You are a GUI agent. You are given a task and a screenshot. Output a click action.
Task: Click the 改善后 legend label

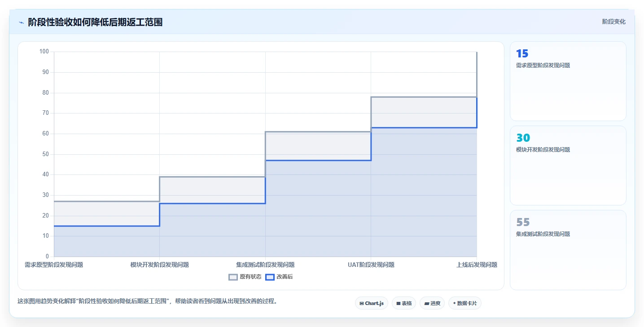tap(285, 277)
